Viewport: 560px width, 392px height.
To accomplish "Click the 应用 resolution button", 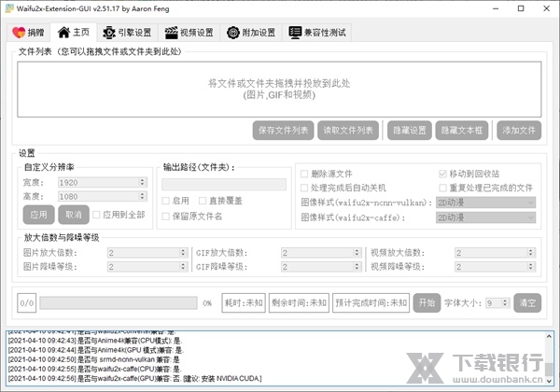I will (x=38, y=215).
